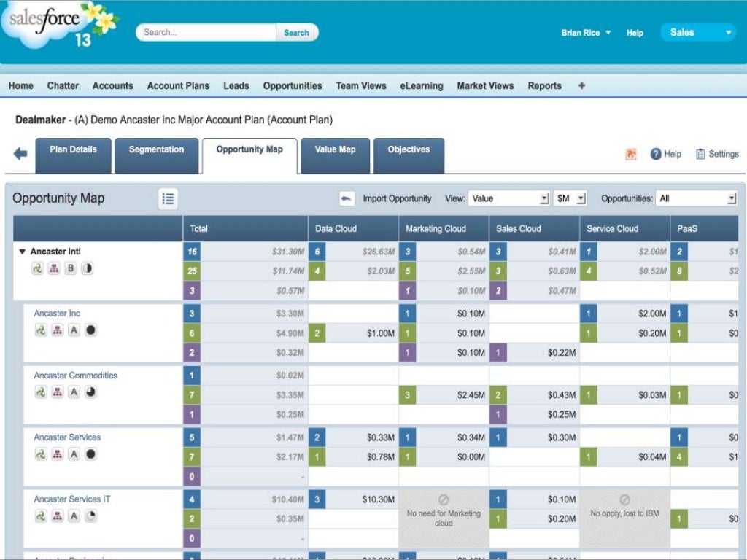Go to the Home nav tab
The width and height of the screenshot is (747, 560).
click(x=21, y=86)
